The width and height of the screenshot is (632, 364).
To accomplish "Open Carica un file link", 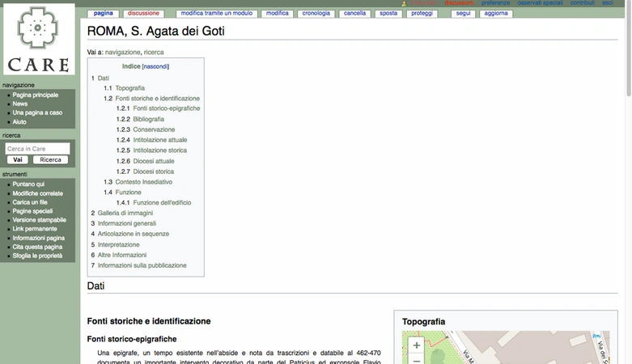I will click(x=30, y=202).
